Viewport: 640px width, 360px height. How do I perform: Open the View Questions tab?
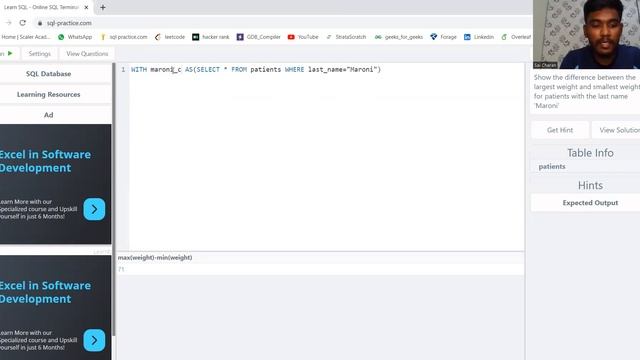tap(87, 53)
